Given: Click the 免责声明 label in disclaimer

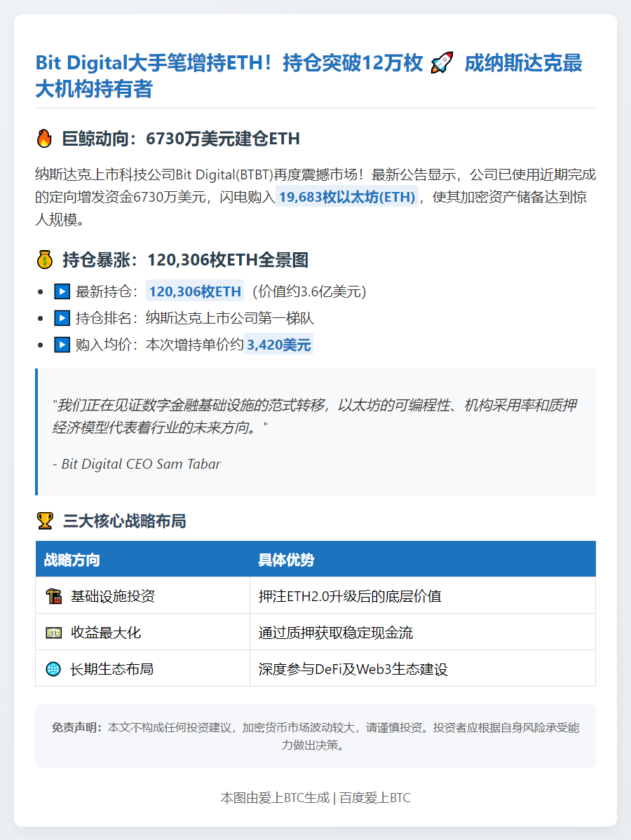Looking at the screenshot, I should coord(77,727).
